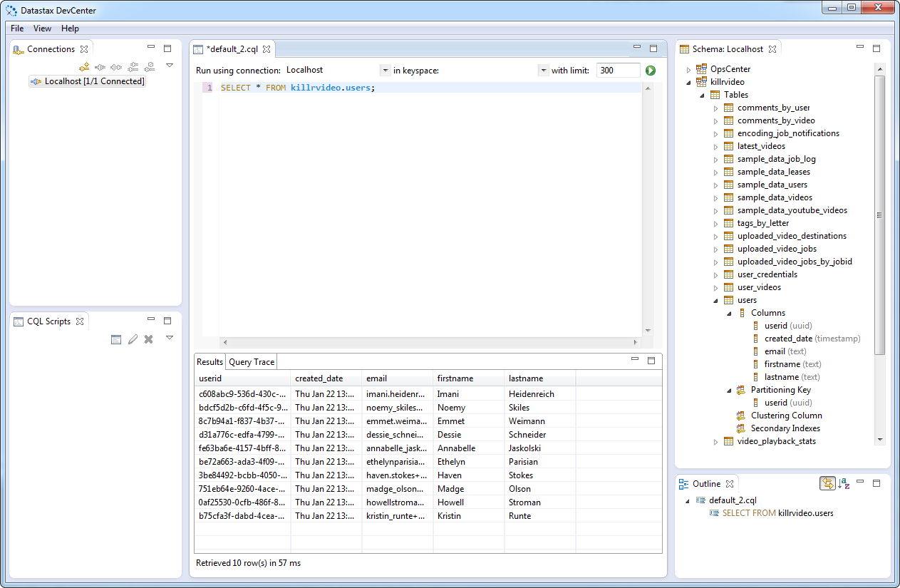Click the email column header

(x=398, y=378)
